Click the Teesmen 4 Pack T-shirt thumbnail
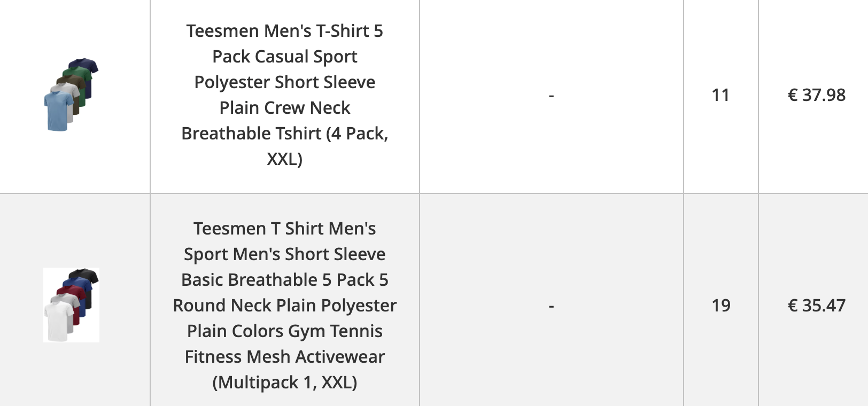 click(71, 95)
